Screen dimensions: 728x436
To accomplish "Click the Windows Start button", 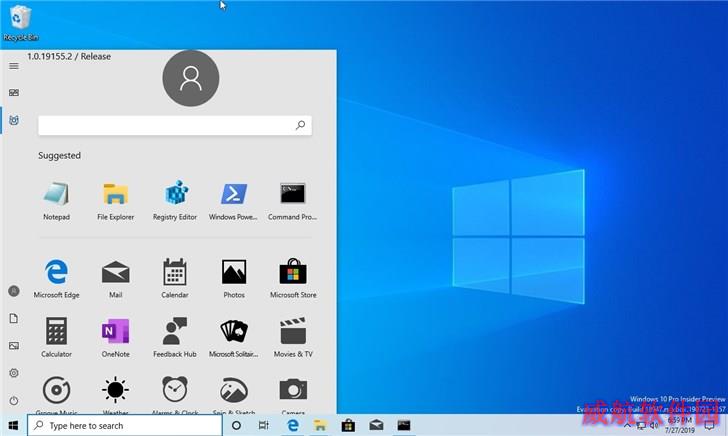I will coord(13,425).
